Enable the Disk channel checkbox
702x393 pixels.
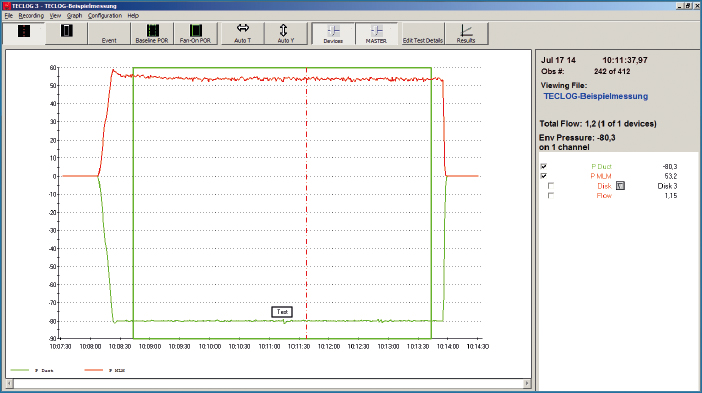[551, 186]
